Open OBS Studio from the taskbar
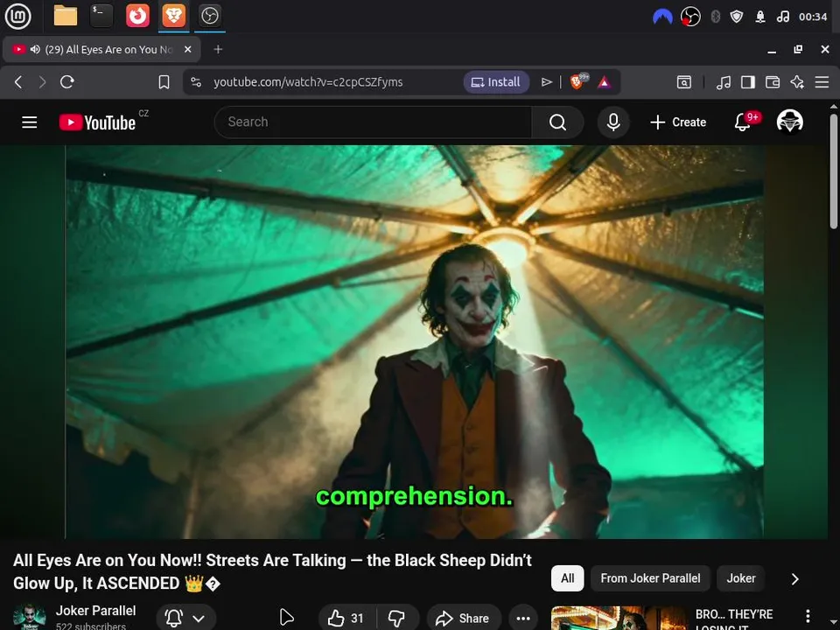The image size is (840, 630). coord(209,16)
